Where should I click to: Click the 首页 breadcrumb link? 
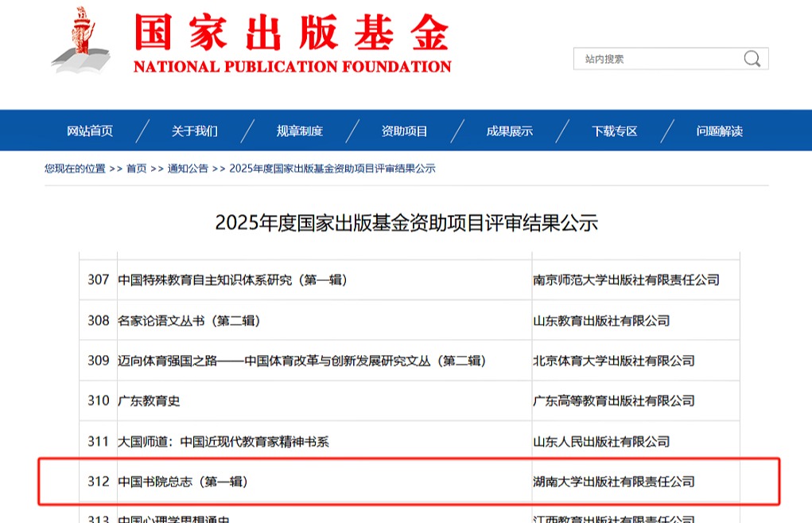point(136,169)
